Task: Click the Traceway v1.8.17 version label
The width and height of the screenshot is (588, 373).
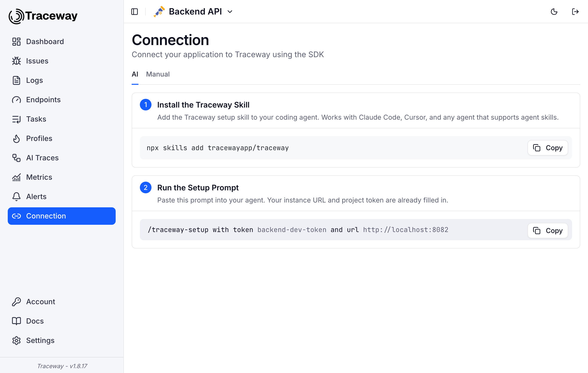Action: [x=62, y=366]
